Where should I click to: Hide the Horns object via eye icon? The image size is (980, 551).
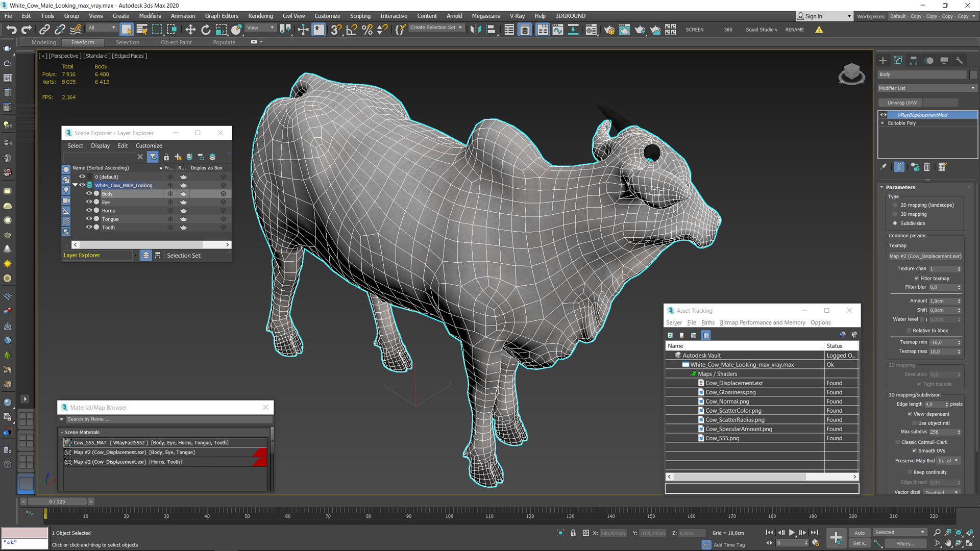[89, 210]
